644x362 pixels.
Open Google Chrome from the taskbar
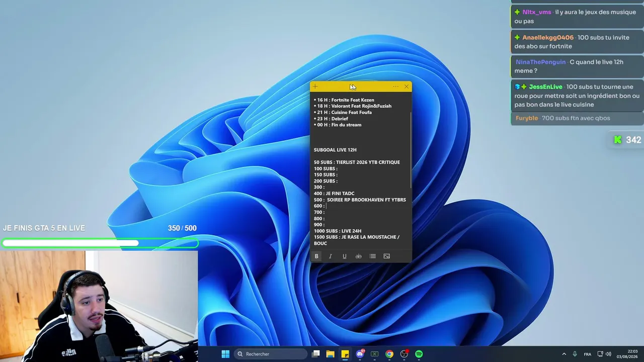click(389, 354)
